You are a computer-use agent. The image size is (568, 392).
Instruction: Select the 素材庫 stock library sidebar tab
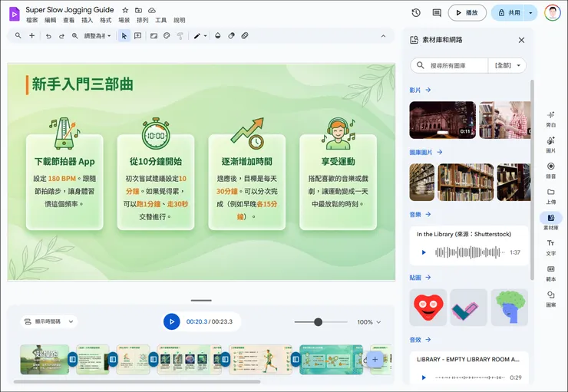click(550, 222)
